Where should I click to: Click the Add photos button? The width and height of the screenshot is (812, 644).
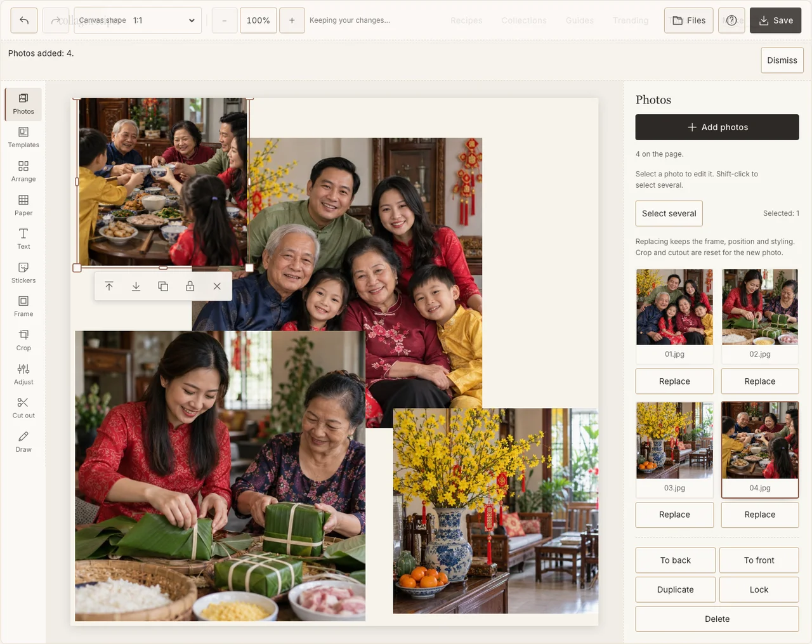pos(717,127)
